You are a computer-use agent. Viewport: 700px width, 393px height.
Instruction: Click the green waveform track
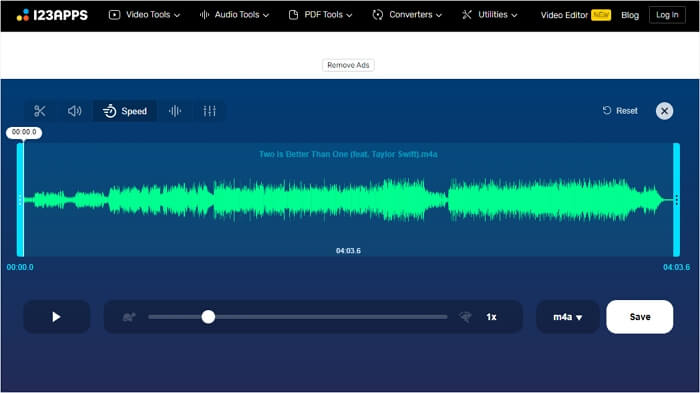(348, 200)
